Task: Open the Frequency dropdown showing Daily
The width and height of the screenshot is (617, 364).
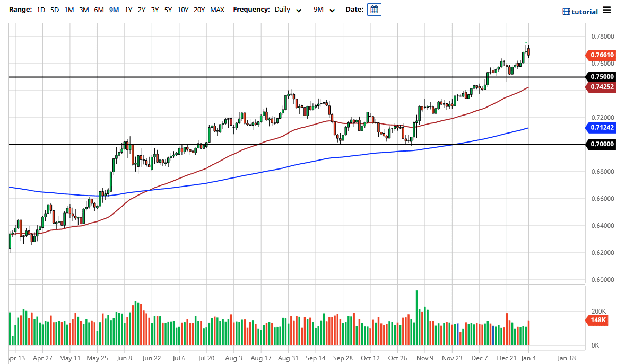Action: click(284, 10)
